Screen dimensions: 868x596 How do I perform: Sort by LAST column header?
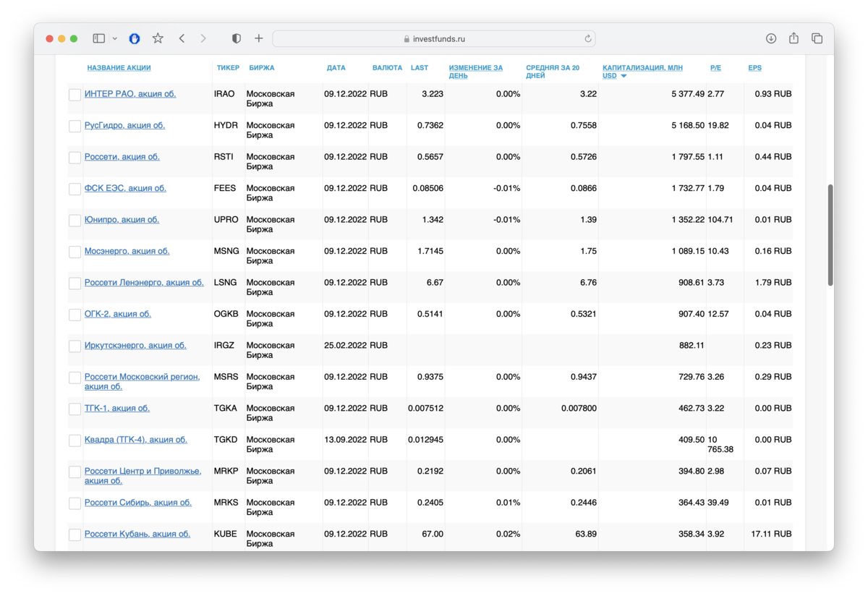[x=420, y=68]
